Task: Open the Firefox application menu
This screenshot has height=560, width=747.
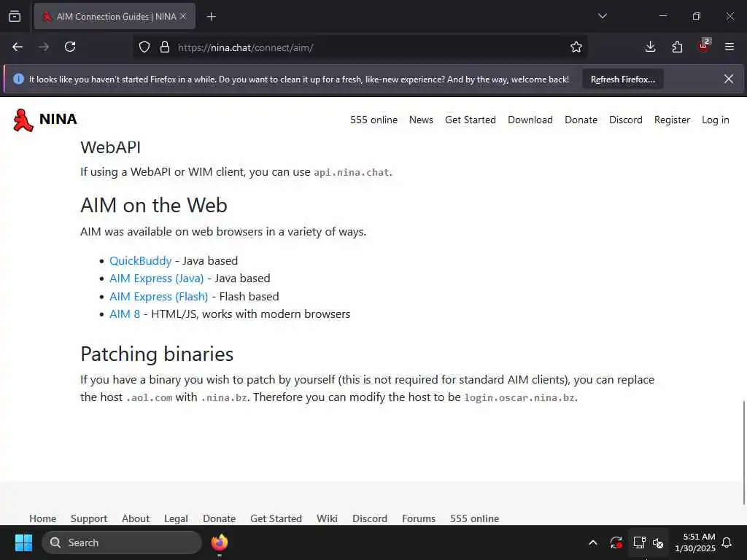Action: coord(729,47)
